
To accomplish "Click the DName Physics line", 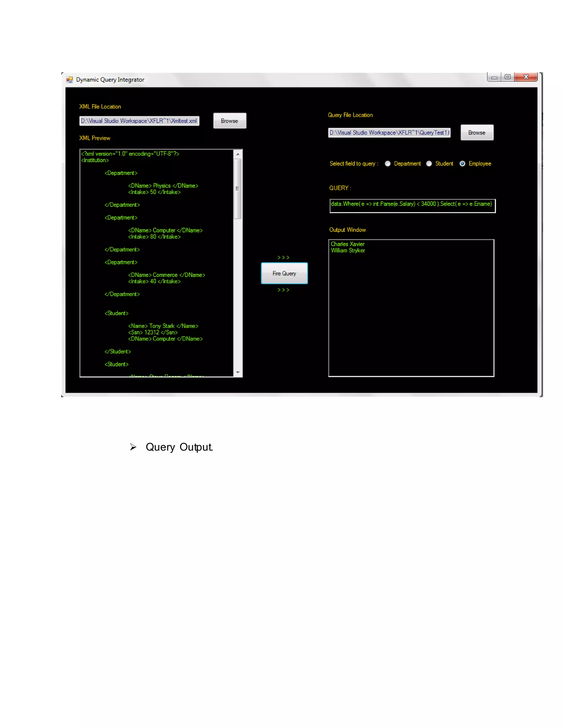I will pos(164,186).
